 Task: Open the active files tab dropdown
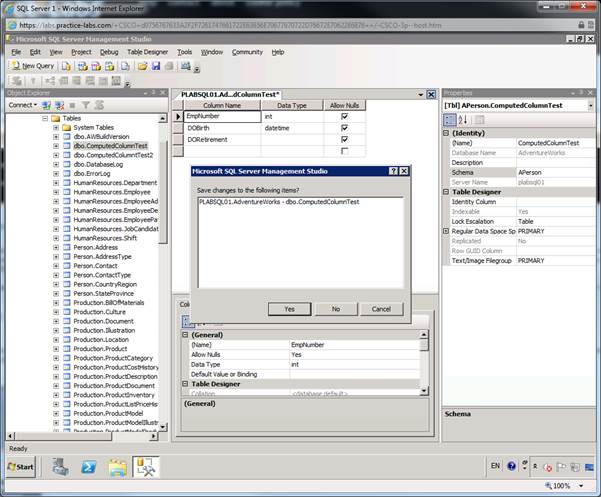tap(420, 95)
